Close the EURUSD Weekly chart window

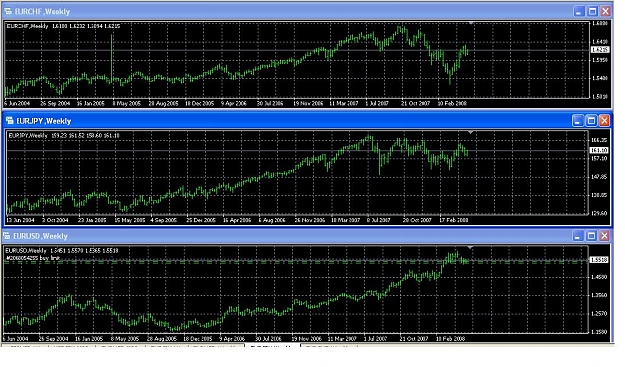pos(605,236)
